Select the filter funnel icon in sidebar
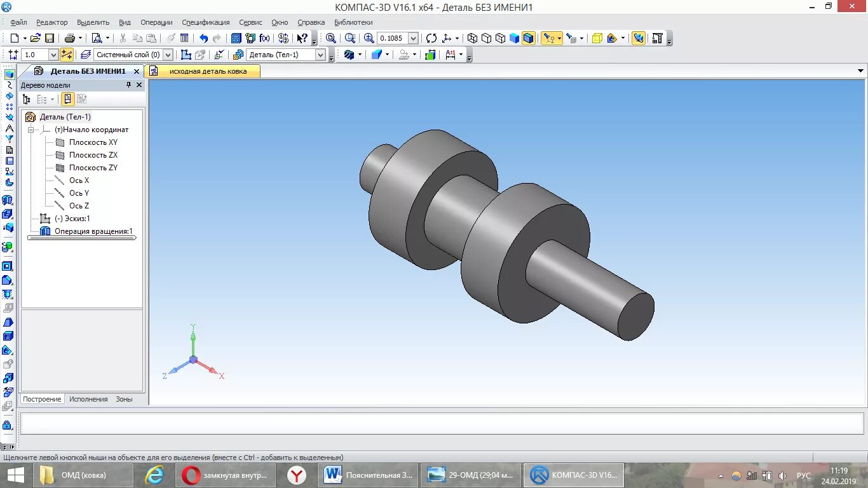Viewport: 868px width, 488px height. (x=9, y=139)
